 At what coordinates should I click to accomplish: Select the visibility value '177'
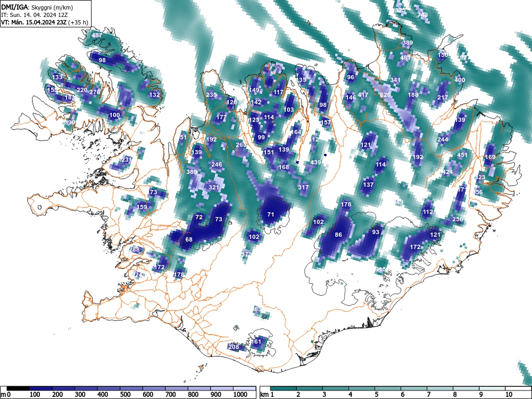tap(221, 118)
